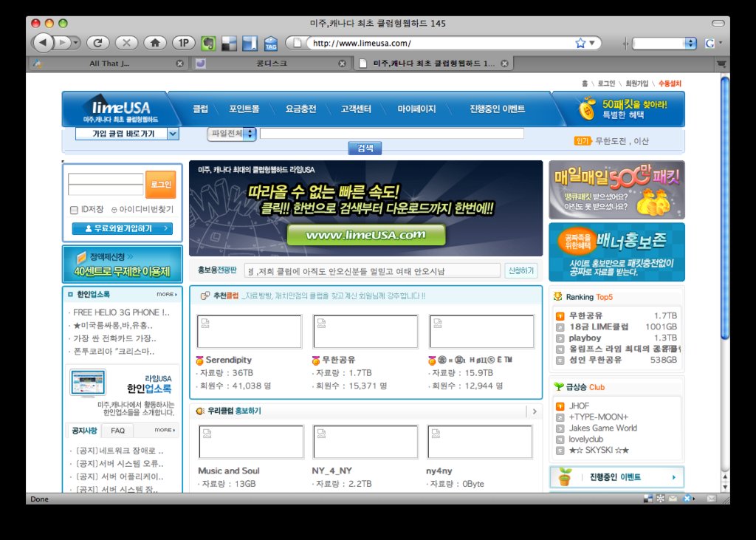Screen dimensions: 756x540
Task: Switch to the 콩디스크 tab
Action: (x=271, y=64)
